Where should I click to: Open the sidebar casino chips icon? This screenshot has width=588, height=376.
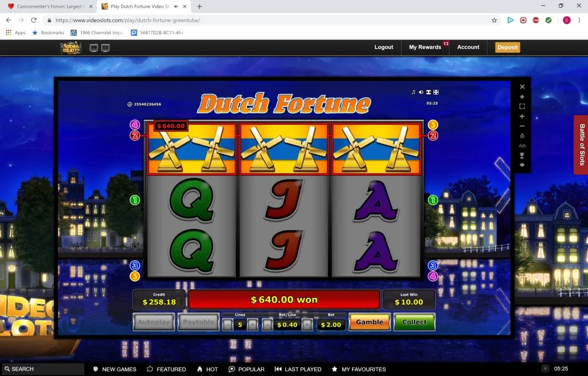pyautogui.click(x=522, y=136)
